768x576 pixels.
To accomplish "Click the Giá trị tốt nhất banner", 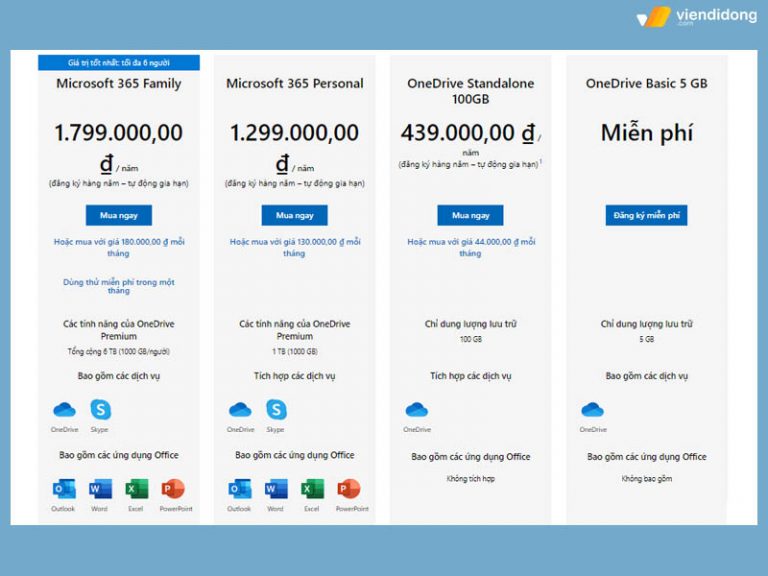I will pyautogui.click(x=119, y=63).
